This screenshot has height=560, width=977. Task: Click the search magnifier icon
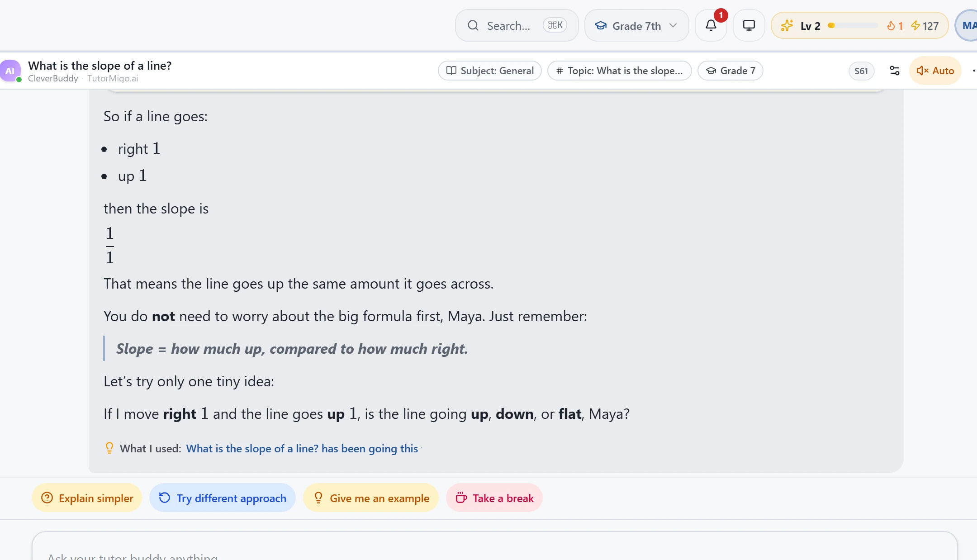pos(473,25)
